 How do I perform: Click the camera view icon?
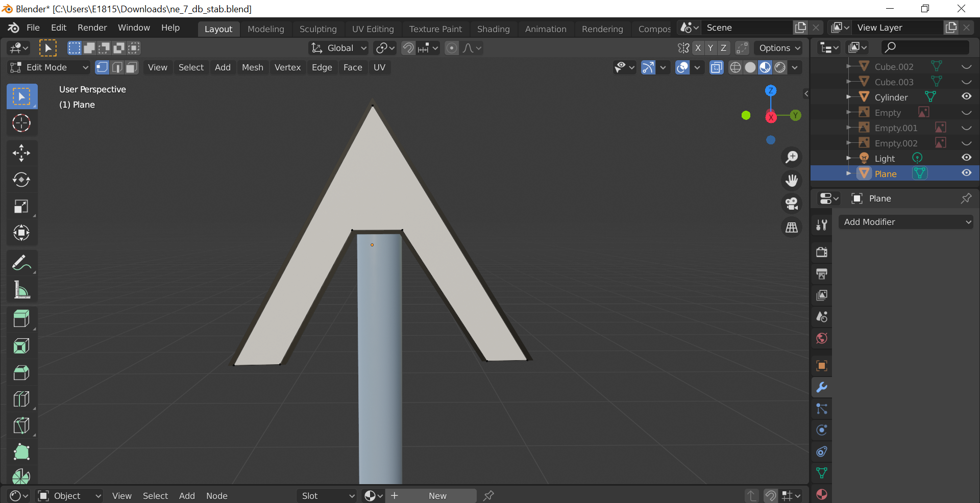pyautogui.click(x=792, y=204)
